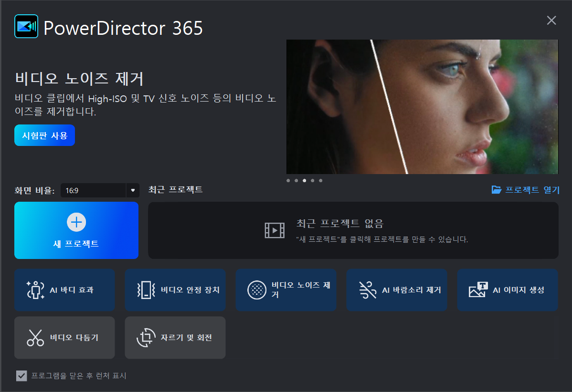572x392 pixels.
Task: Click the plus icon for new project
Action: point(76,222)
